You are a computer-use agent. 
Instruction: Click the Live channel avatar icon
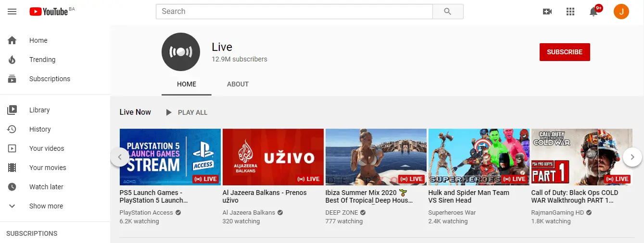tap(181, 52)
